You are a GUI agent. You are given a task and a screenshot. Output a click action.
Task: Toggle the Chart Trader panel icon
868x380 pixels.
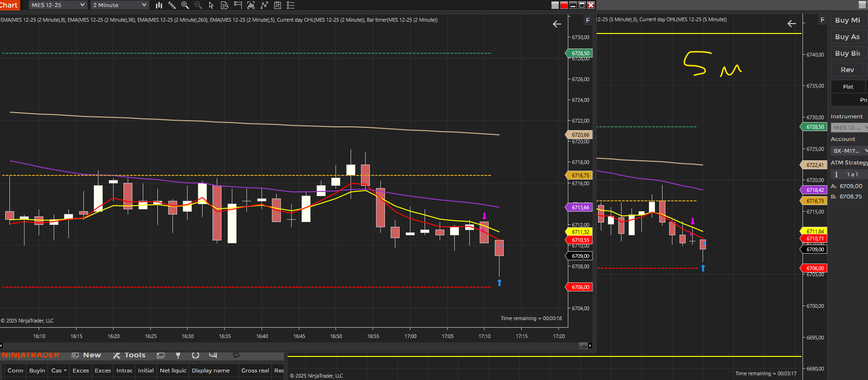click(237, 5)
